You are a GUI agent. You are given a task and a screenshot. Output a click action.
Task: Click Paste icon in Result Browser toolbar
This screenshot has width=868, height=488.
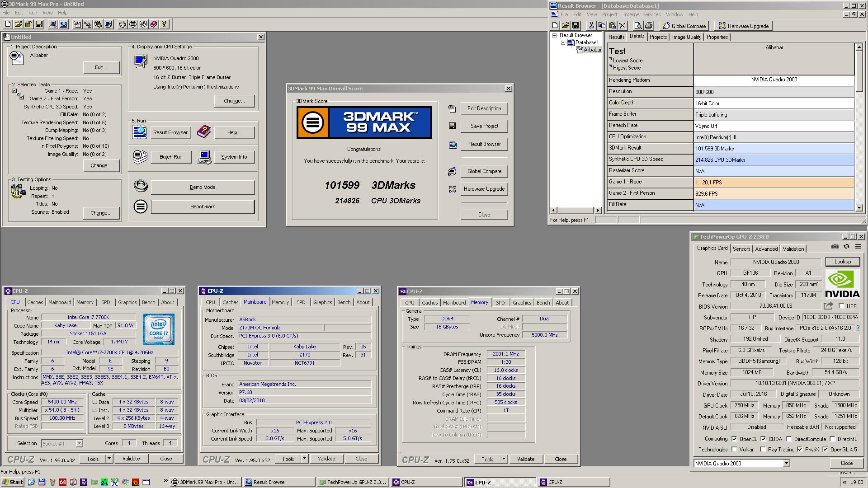point(612,26)
